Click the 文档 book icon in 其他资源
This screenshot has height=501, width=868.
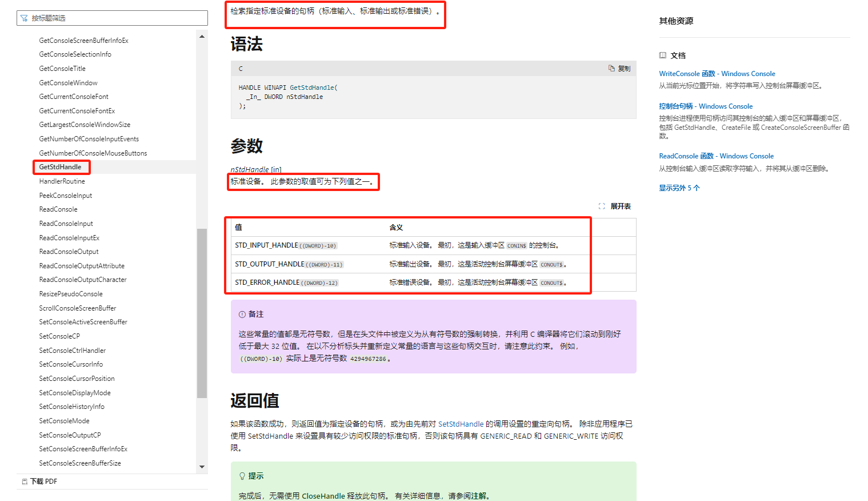click(663, 55)
